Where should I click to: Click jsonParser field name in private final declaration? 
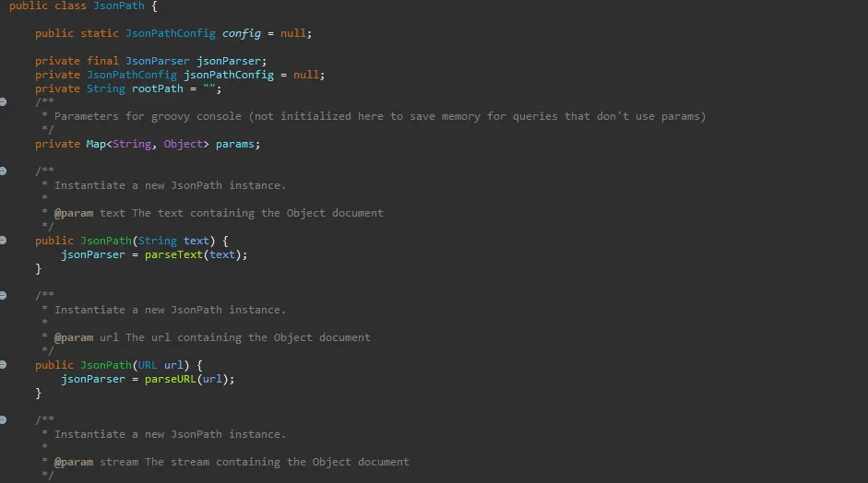[229, 61]
